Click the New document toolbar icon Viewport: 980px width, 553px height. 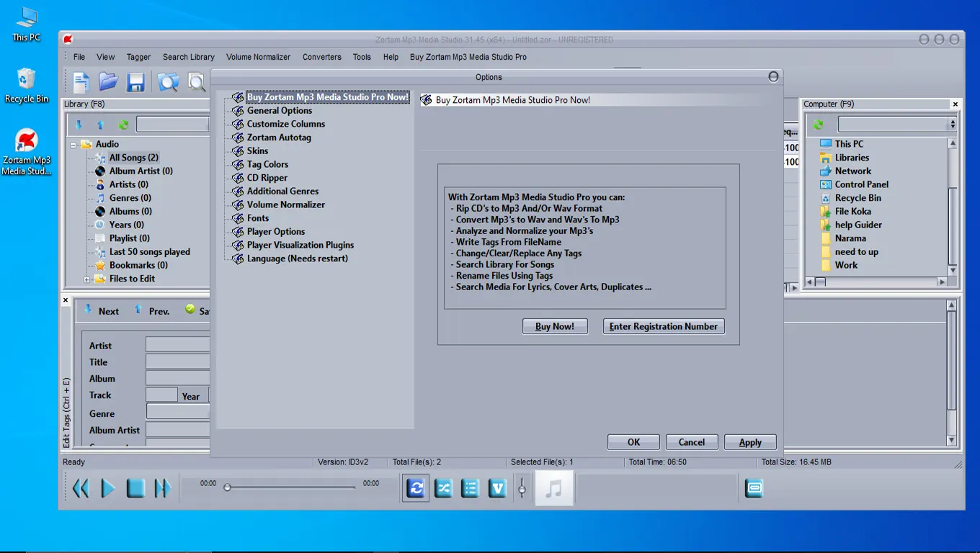coord(81,82)
